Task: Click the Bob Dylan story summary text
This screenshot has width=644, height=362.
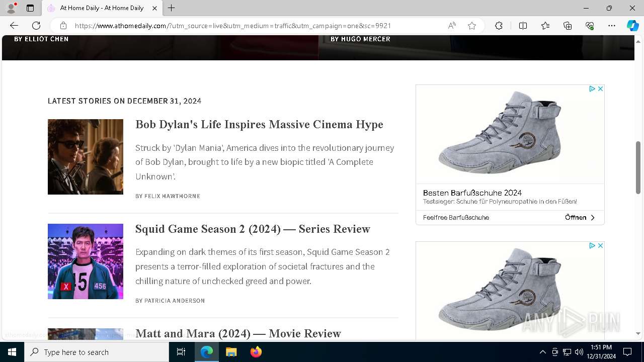Action: coord(265,162)
